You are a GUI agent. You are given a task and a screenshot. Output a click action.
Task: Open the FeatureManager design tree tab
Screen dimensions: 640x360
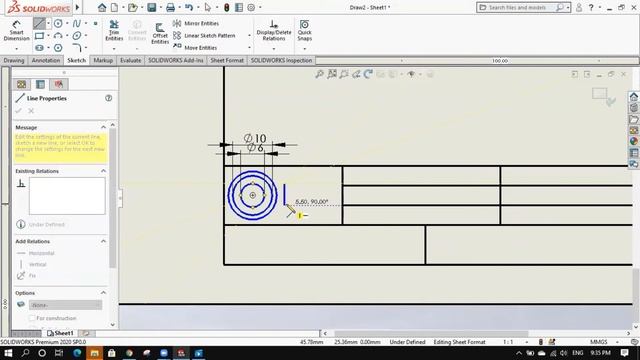pyautogui.click(x=21, y=84)
